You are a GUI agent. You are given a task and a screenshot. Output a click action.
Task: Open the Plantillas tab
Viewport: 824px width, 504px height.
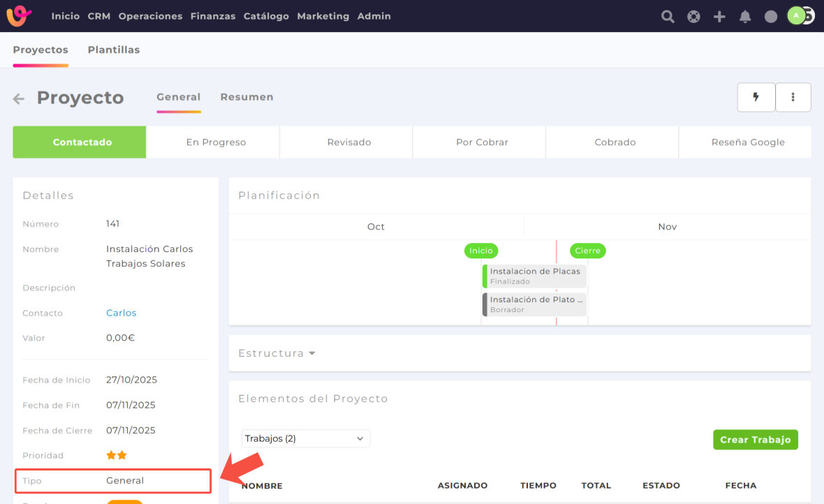point(114,50)
